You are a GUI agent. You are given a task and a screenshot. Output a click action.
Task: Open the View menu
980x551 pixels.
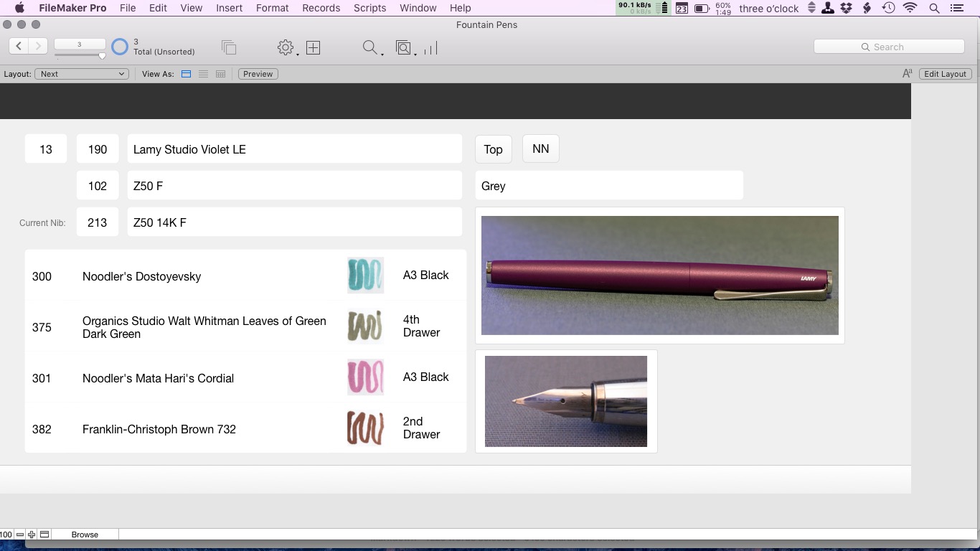point(191,8)
